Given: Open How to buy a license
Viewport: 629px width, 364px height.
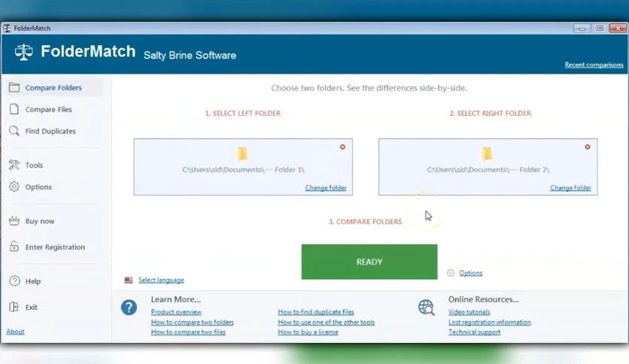Looking at the screenshot, I should coord(308,332).
